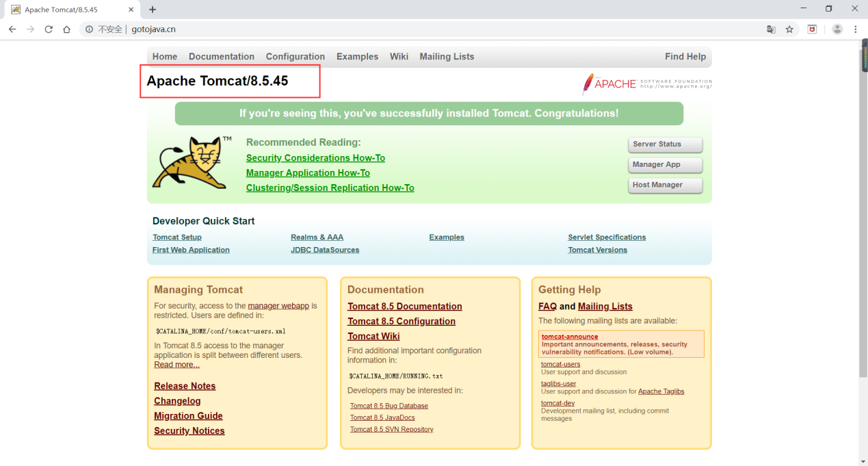
Task: Open the Migration Guide link
Action: tap(188, 416)
